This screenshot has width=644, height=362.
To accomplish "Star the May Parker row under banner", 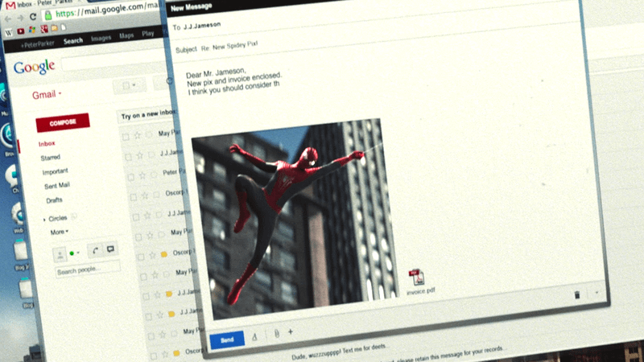I will (x=138, y=135).
